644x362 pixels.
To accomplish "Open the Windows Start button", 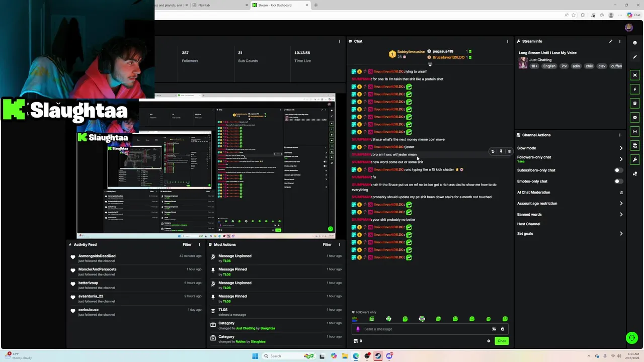I will (255, 356).
